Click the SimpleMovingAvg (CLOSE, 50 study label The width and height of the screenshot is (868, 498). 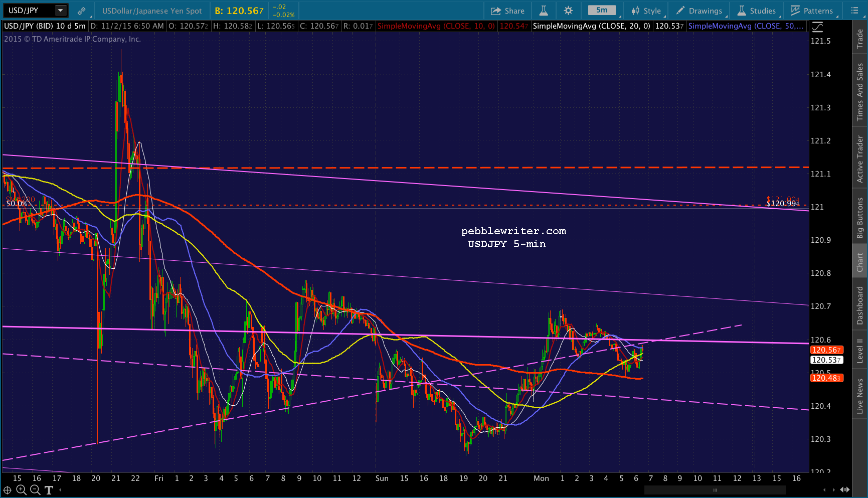(x=746, y=26)
